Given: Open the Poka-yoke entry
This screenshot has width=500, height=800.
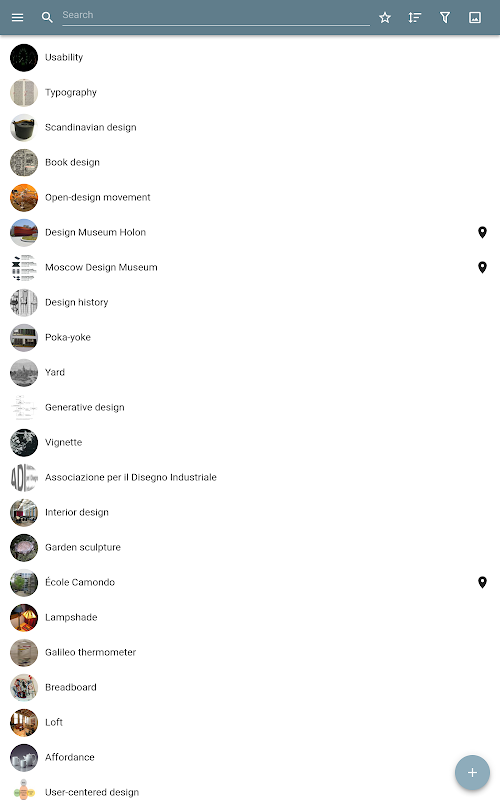Looking at the screenshot, I should pos(250,337).
